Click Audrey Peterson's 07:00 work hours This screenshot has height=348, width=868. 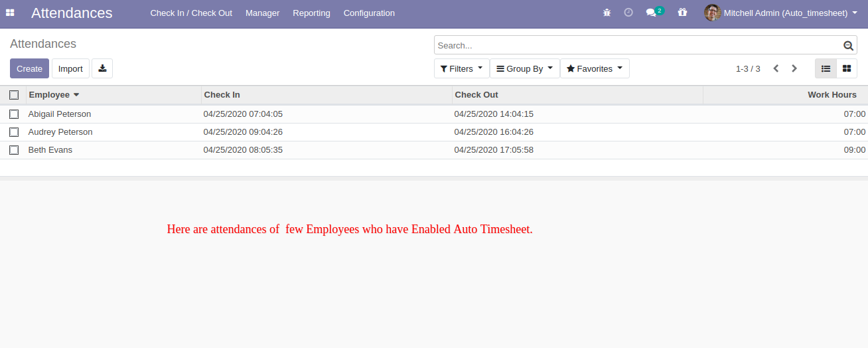(855, 132)
